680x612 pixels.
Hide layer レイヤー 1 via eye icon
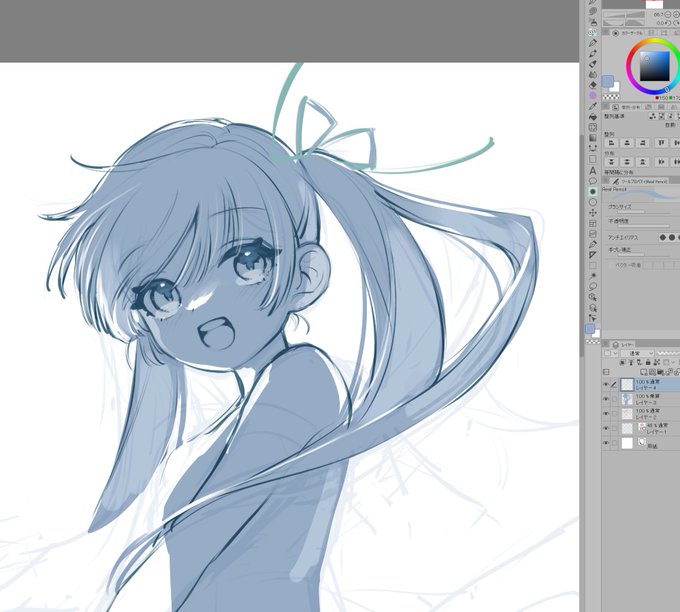[606, 428]
